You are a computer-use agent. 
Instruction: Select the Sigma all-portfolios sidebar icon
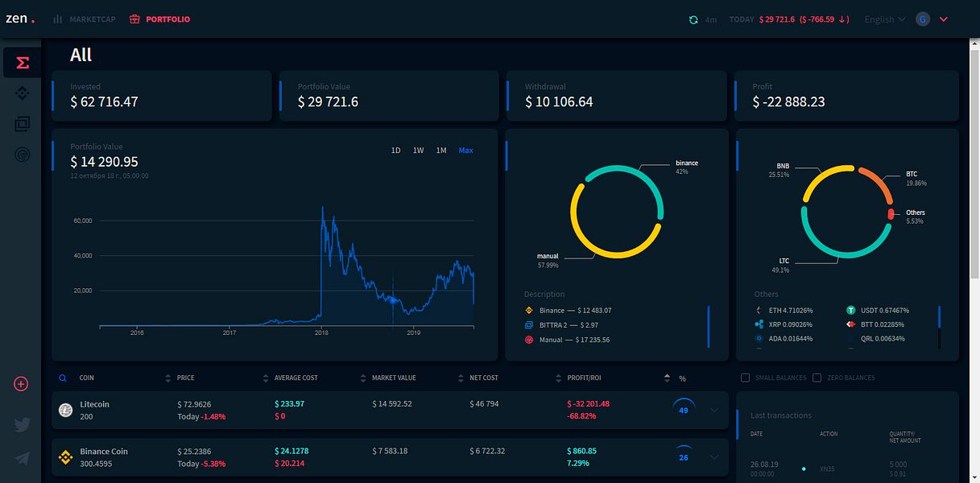pos(23,63)
